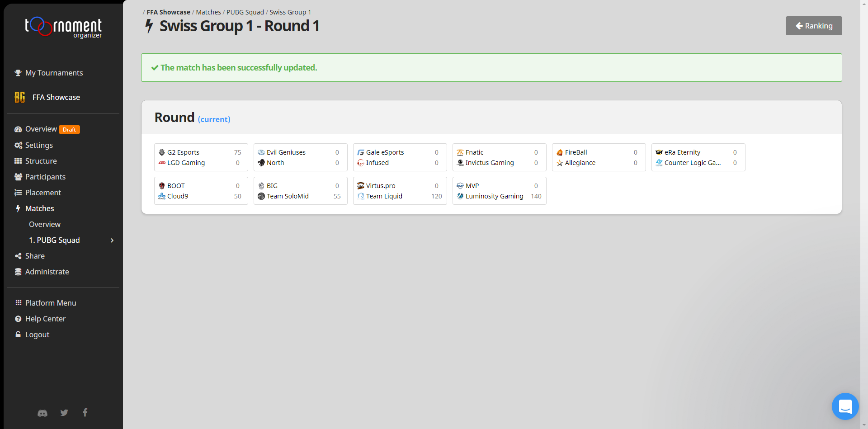Click Team Liquid score 120
Screen dimensions: 868x429
click(437, 196)
